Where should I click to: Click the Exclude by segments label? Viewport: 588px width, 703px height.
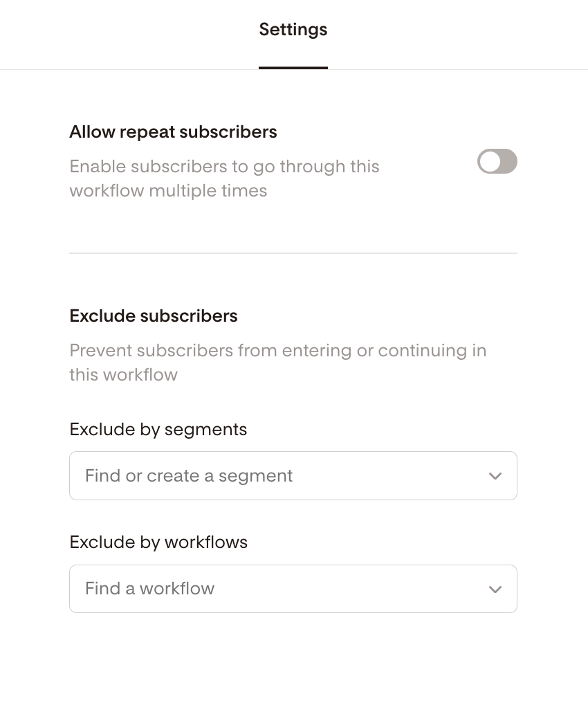point(158,430)
